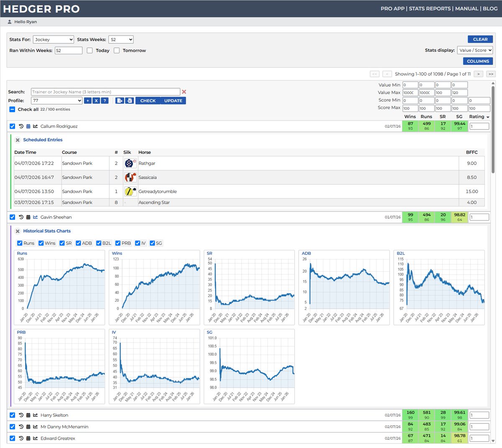The width and height of the screenshot is (502, 448).
Task: Close the Scheduled Entries panel
Action: (x=18, y=140)
